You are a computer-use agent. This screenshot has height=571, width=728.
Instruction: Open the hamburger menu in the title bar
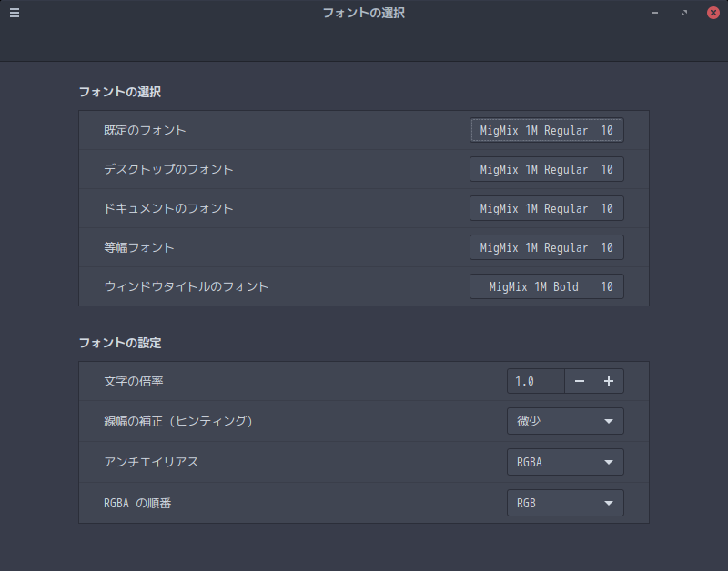[15, 13]
